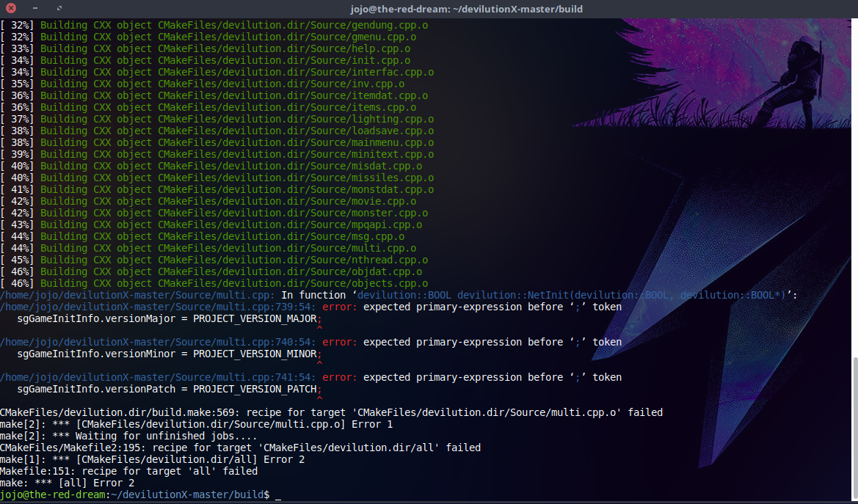The image size is (858, 504).
Task: Close the terminal via the red X button
Action: [x=10, y=8]
